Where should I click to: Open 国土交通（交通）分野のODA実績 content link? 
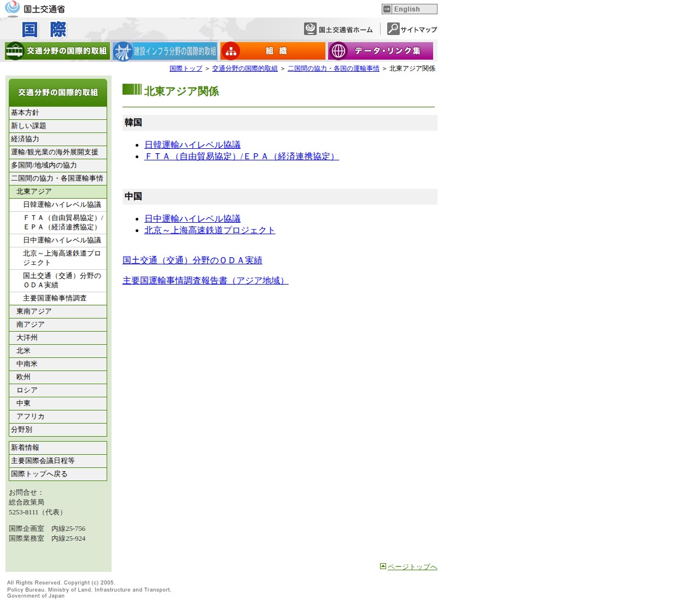192,260
